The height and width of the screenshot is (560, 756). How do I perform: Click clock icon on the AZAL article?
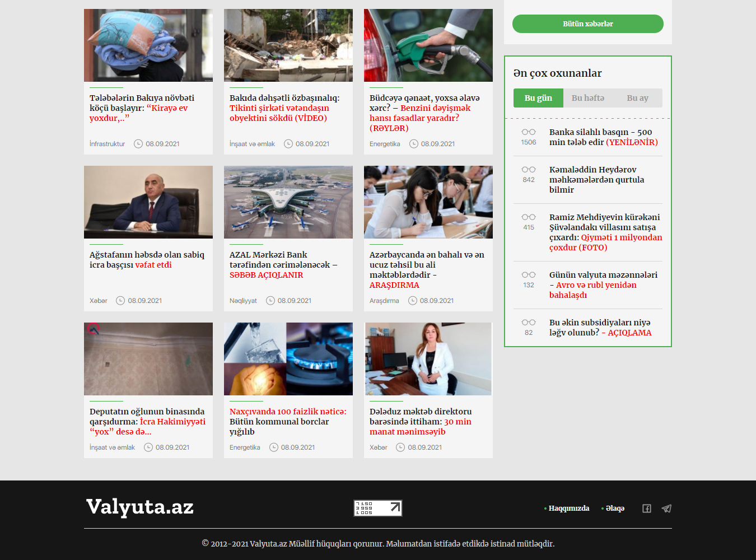click(270, 301)
